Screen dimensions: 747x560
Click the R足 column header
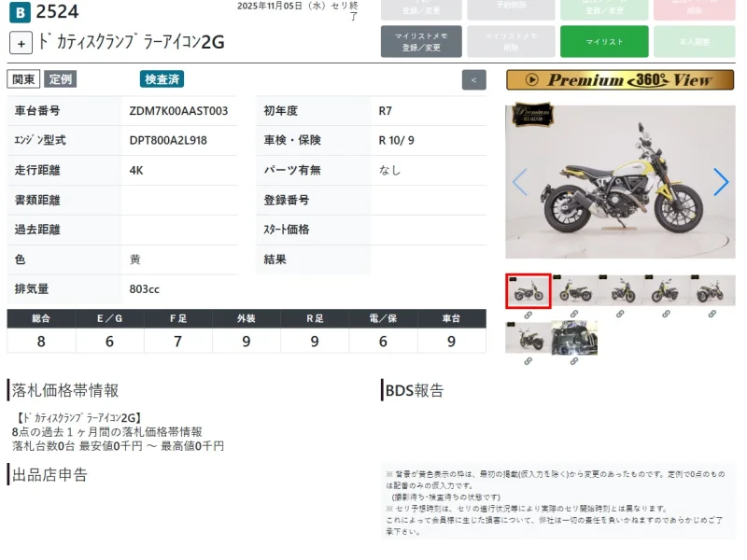[x=315, y=318]
